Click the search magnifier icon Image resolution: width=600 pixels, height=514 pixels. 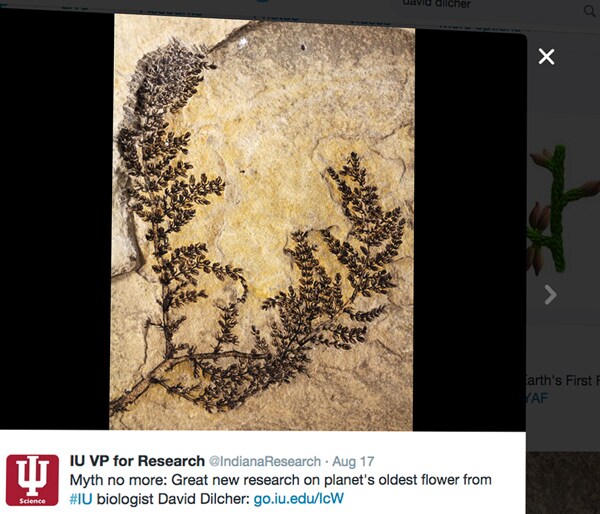[590, 11]
